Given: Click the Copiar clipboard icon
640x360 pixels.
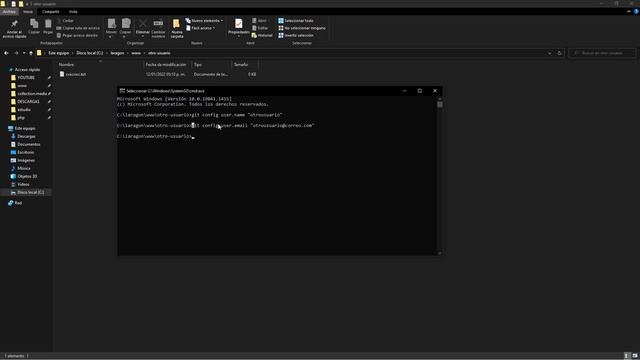Looking at the screenshot, I should [x=34, y=24].
